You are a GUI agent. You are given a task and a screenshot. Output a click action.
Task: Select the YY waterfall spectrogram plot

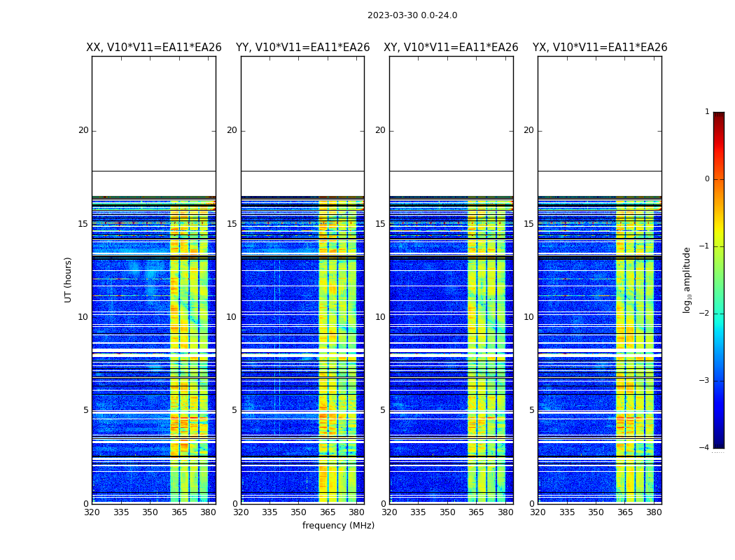click(x=302, y=350)
